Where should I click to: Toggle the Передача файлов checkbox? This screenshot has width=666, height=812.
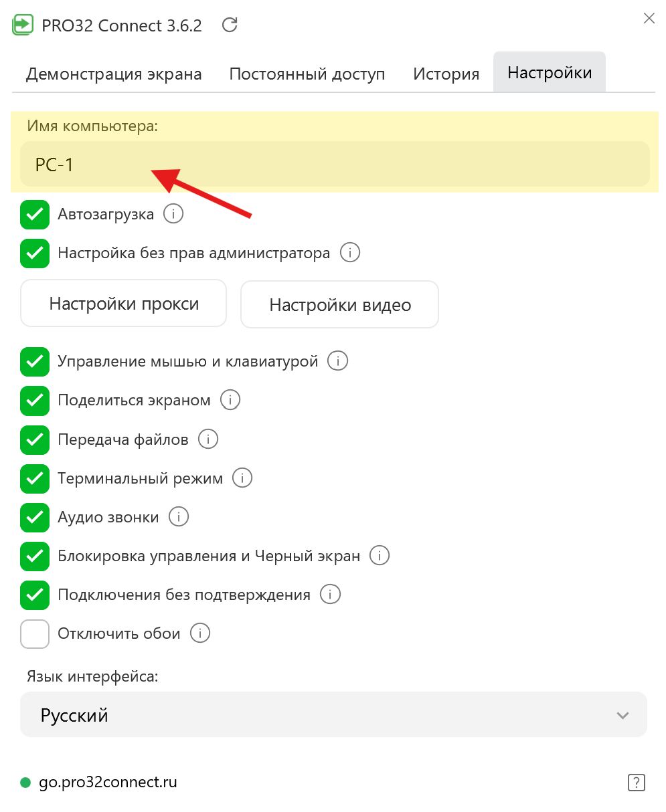tap(35, 439)
